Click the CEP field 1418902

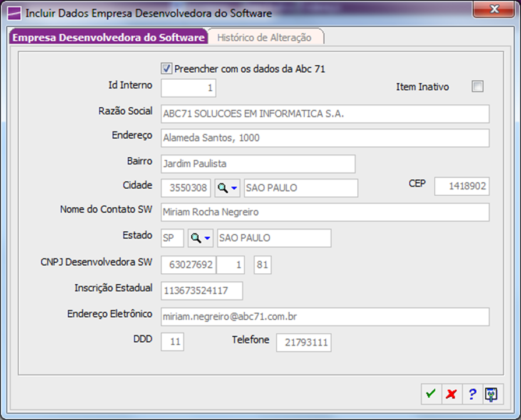point(462,186)
